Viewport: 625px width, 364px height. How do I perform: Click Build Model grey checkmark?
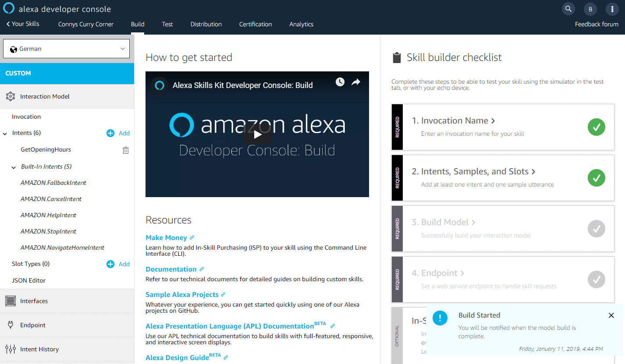click(597, 229)
